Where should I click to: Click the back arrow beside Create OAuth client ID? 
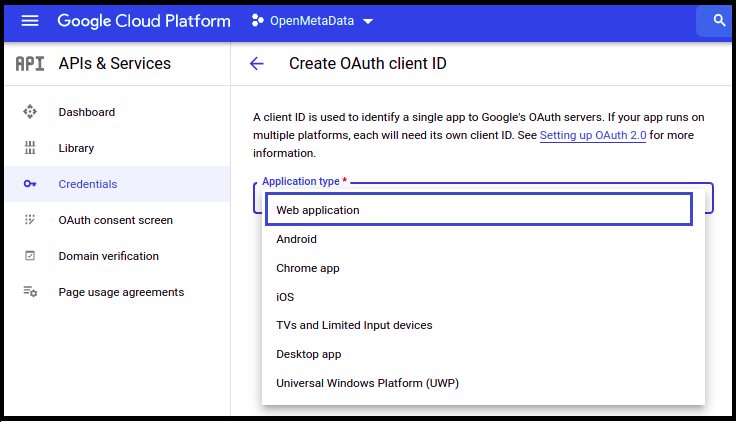[x=257, y=64]
